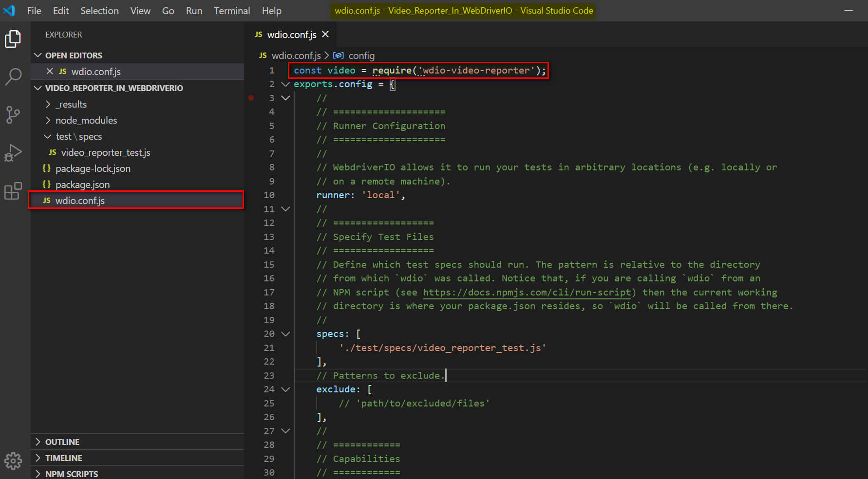Open the Edit menu

point(61,10)
